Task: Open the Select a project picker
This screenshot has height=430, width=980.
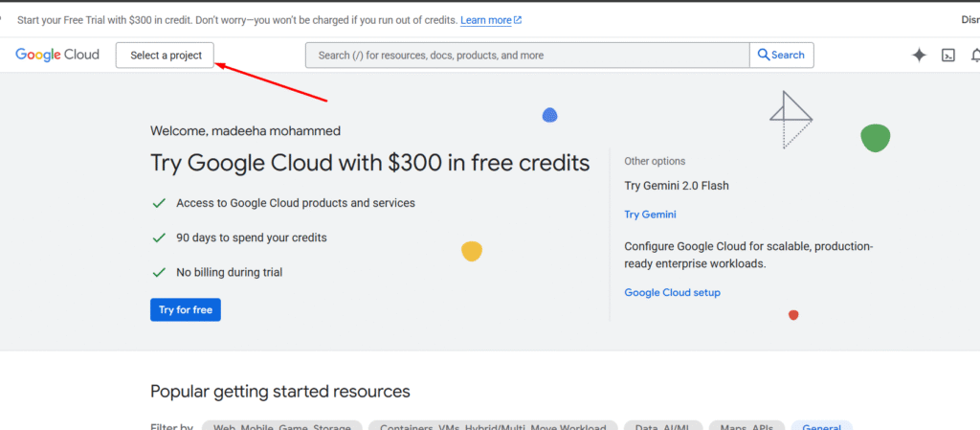Action: (166, 56)
